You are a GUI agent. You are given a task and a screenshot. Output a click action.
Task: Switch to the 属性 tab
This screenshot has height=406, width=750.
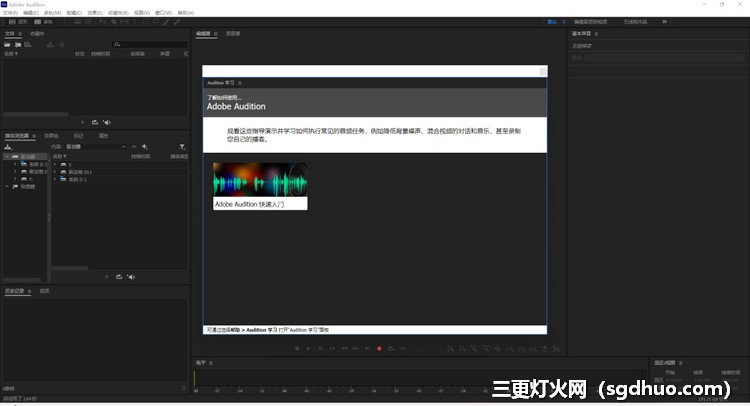point(103,136)
